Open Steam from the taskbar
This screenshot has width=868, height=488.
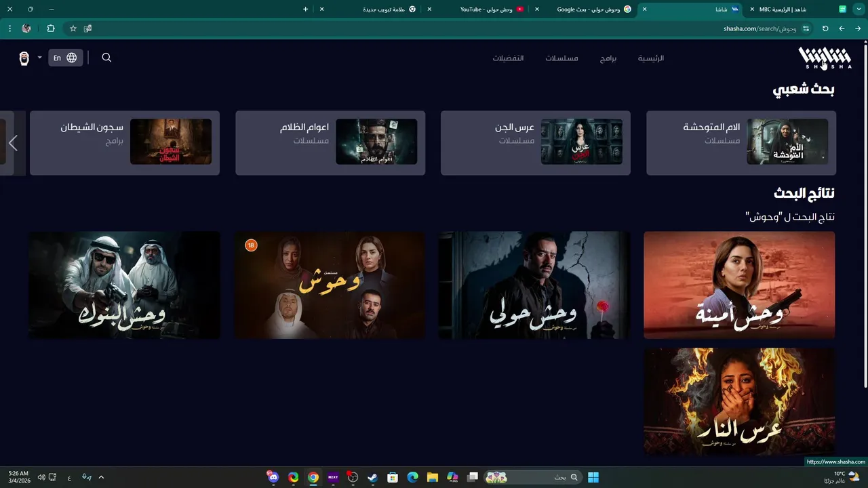(372, 477)
